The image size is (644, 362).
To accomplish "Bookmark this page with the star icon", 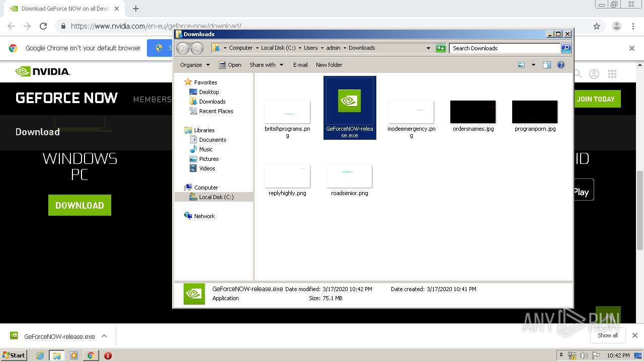I will (597, 26).
